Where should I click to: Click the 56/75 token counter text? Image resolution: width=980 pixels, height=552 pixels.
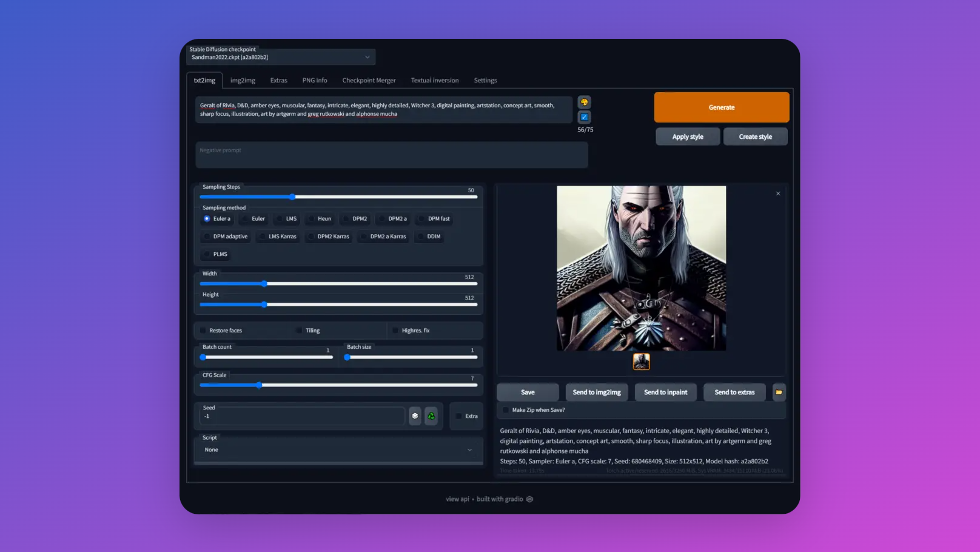pyautogui.click(x=585, y=130)
